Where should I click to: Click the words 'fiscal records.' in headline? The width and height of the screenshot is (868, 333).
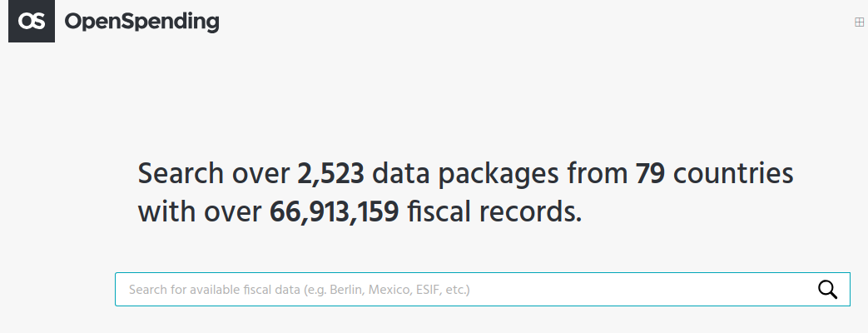494,212
